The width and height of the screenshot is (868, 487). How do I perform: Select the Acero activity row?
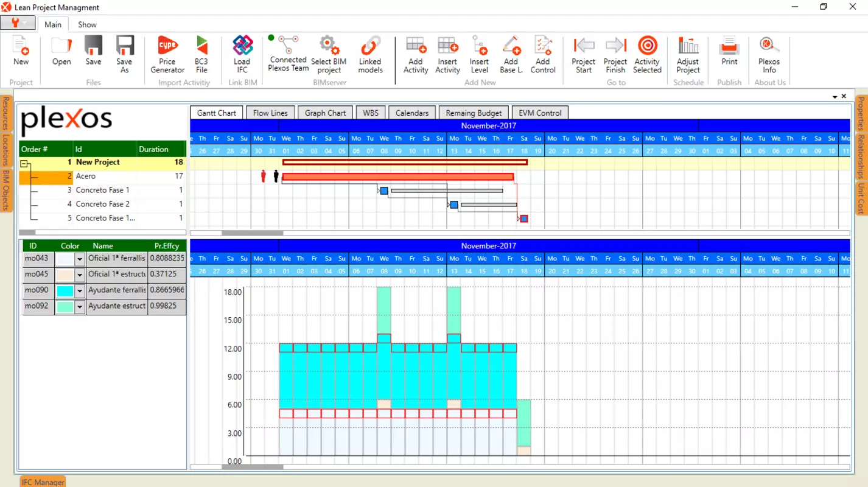tap(102, 176)
